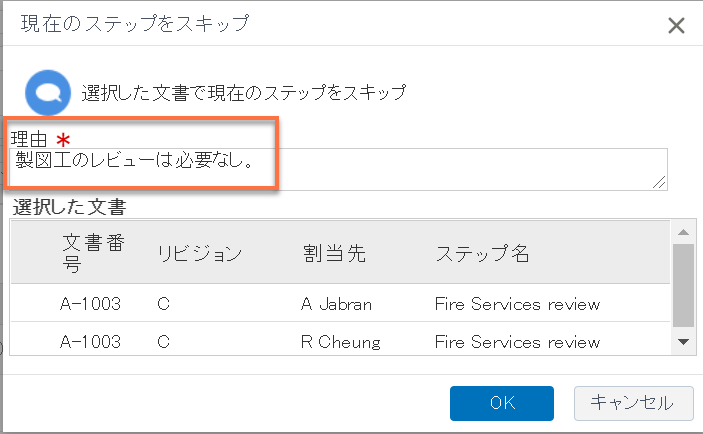Screen dimensions: 703x434
Task: Click into the 理由 reason text field
Action: coord(338,169)
